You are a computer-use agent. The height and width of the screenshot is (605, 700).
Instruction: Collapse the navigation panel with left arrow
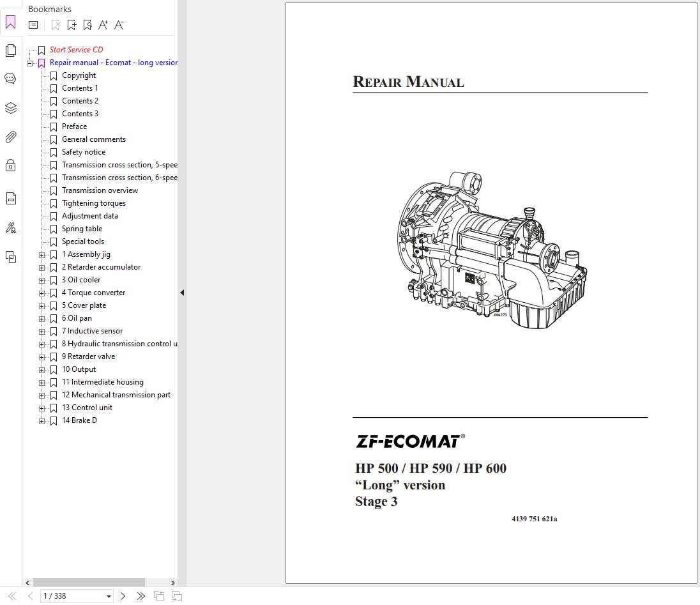click(x=182, y=293)
